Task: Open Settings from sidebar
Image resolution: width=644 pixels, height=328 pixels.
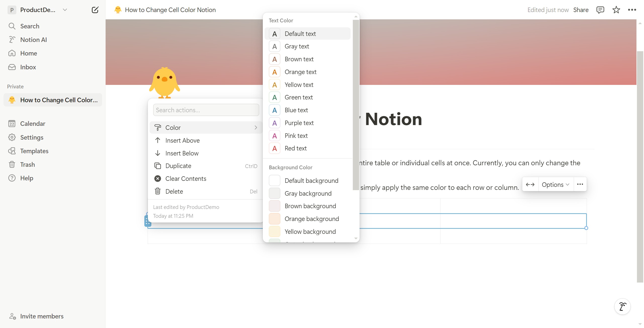Action: pos(53,137)
